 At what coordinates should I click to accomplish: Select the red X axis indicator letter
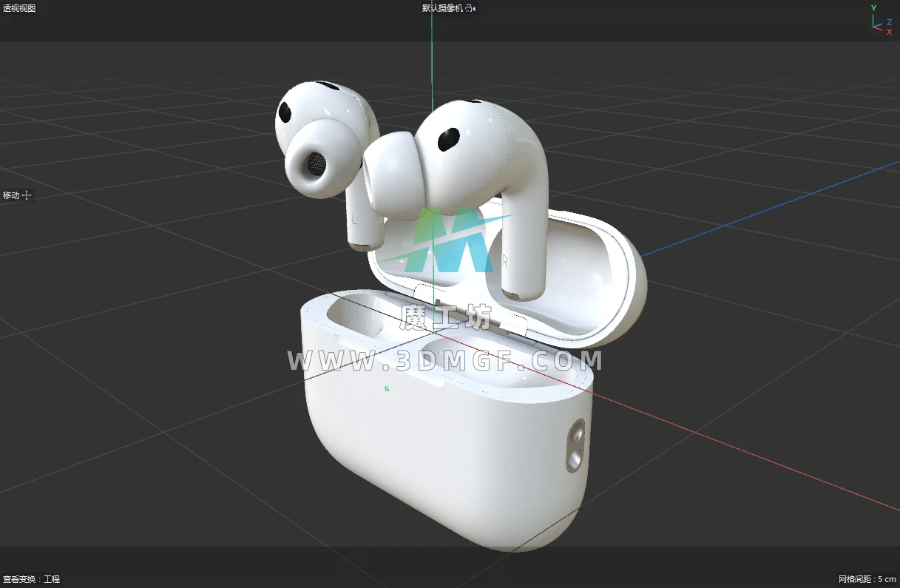point(889,32)
